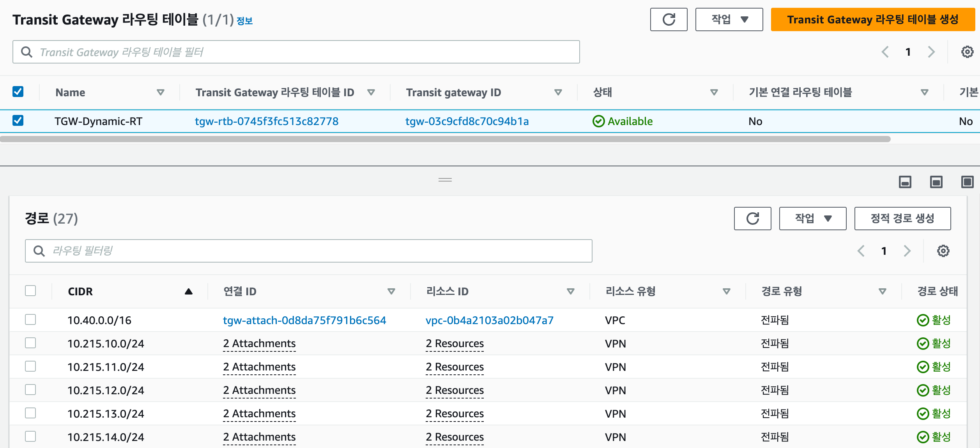The height and width of the screenshot is (448, 980).
Task: Open the top 작업 actions dropdown
Action: pos(729,19)
